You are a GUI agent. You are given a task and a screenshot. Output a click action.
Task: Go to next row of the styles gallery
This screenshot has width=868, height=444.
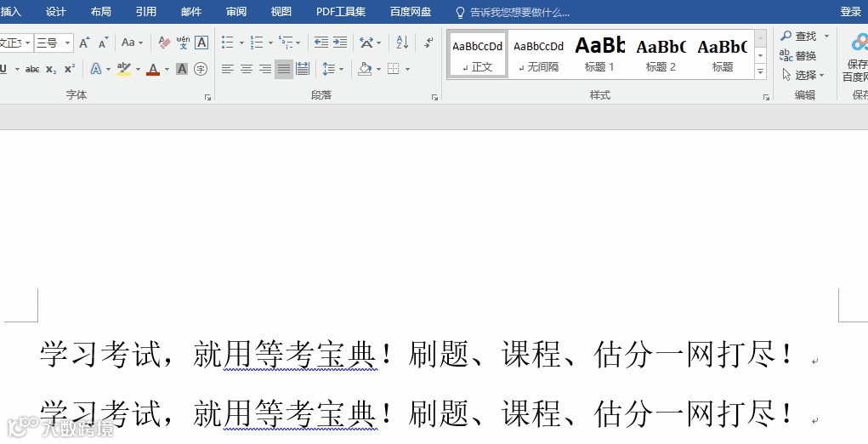[x=761, y=54]
